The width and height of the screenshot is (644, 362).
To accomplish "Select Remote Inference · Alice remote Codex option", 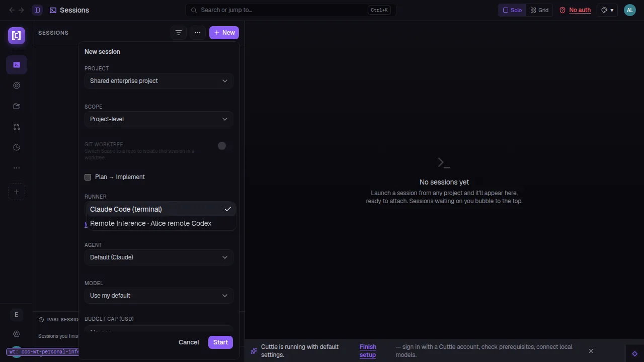I will tap(161, 223).
